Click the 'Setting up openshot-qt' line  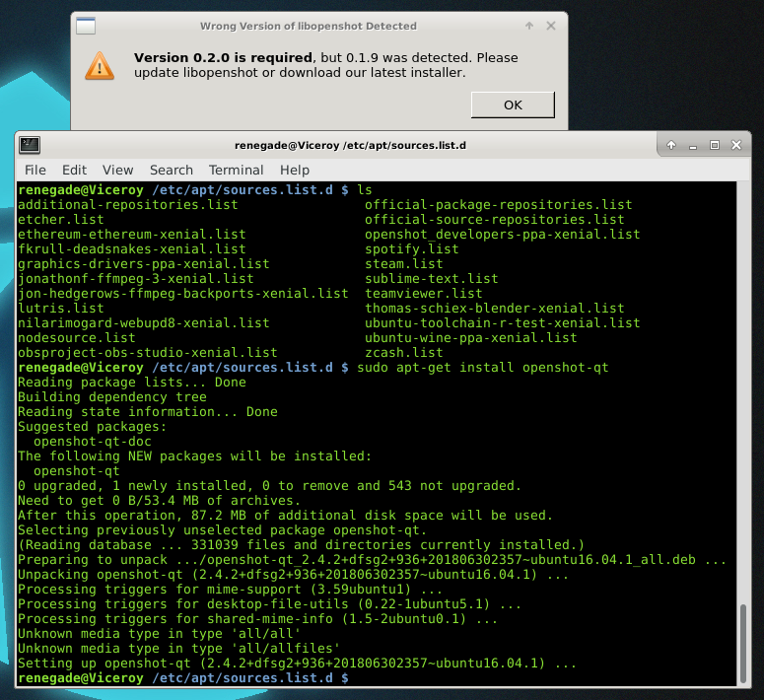point(297,664)
